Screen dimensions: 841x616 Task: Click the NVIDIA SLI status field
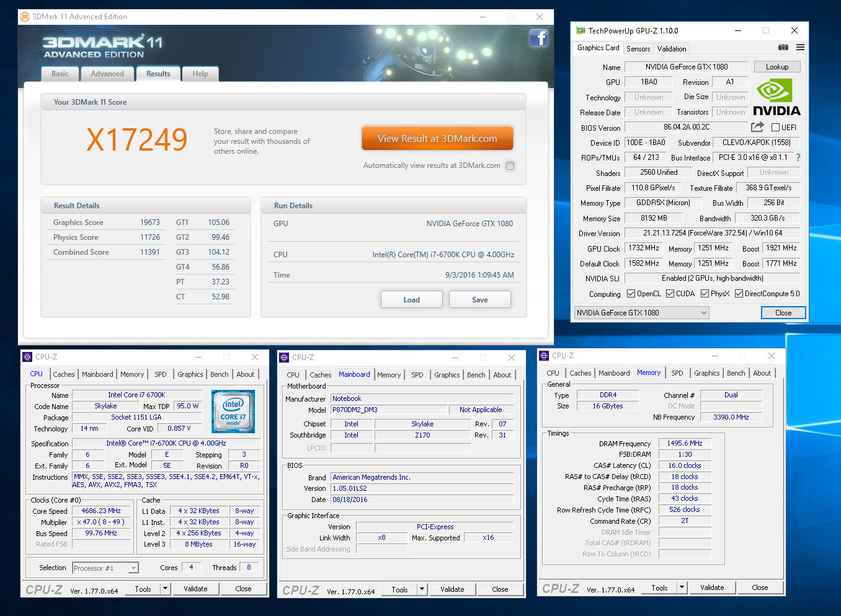coord(713,278)
